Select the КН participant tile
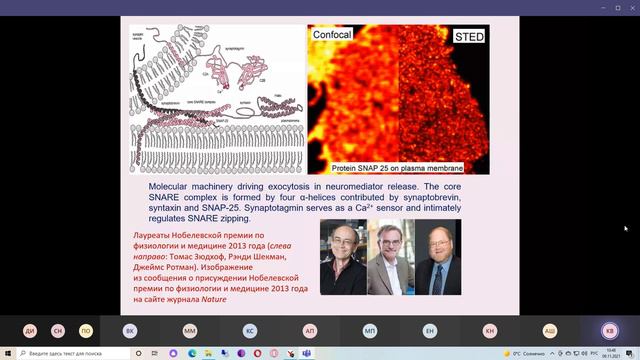Image resolution: width=640 pixels, height=360 pixels. [490, 331]
